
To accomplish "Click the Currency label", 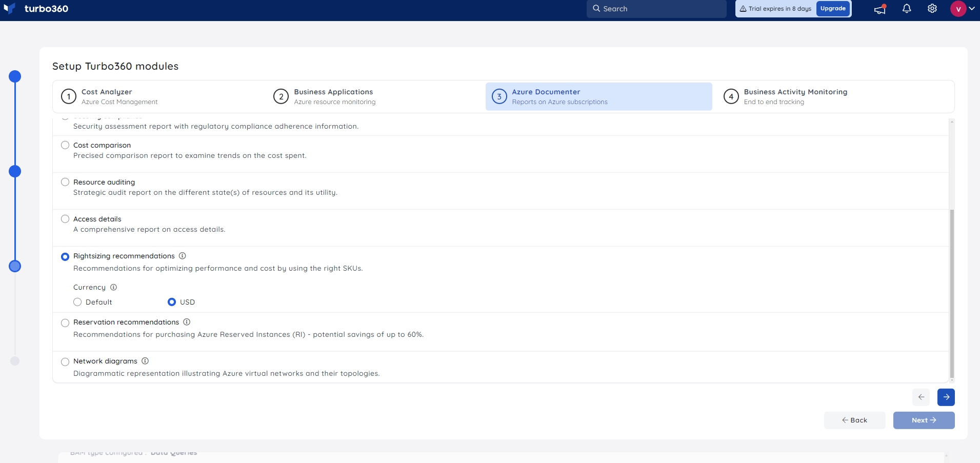I will point(89,287).
